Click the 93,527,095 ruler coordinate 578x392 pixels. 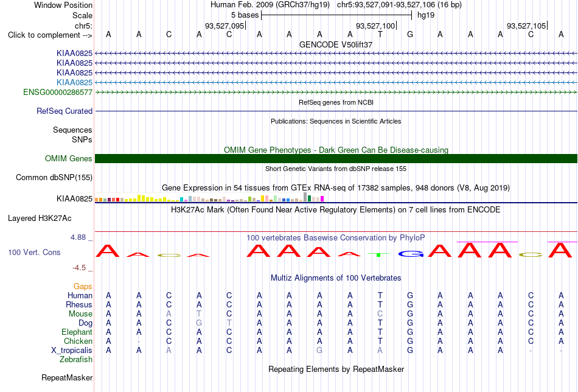[x=225, y=26]
